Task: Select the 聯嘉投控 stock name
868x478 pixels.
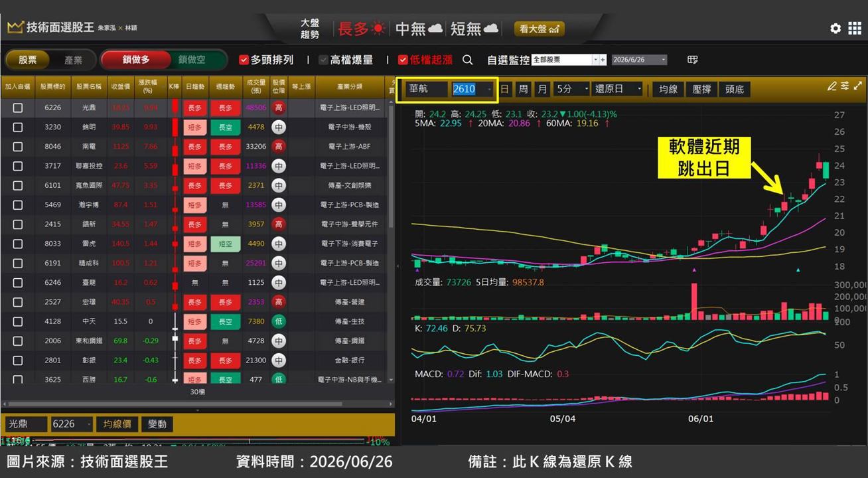Action: pyautogui.click(x=89, y=166)
